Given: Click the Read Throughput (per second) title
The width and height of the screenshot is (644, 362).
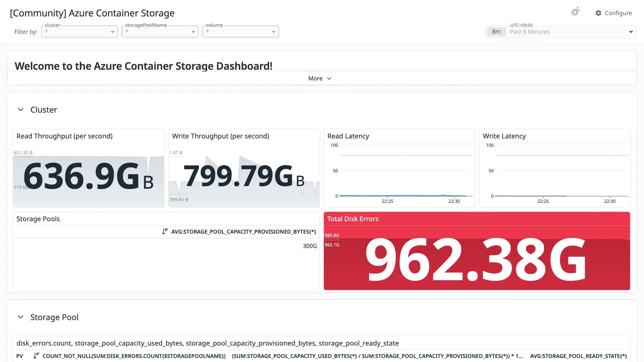Looking at the screenshot, I should tap(64, 136).
